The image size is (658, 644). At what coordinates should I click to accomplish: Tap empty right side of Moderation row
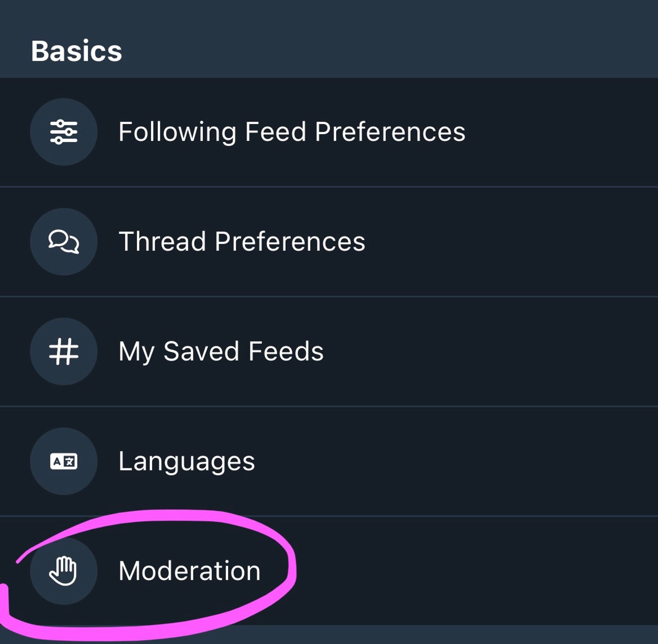(x=473, y=571)
